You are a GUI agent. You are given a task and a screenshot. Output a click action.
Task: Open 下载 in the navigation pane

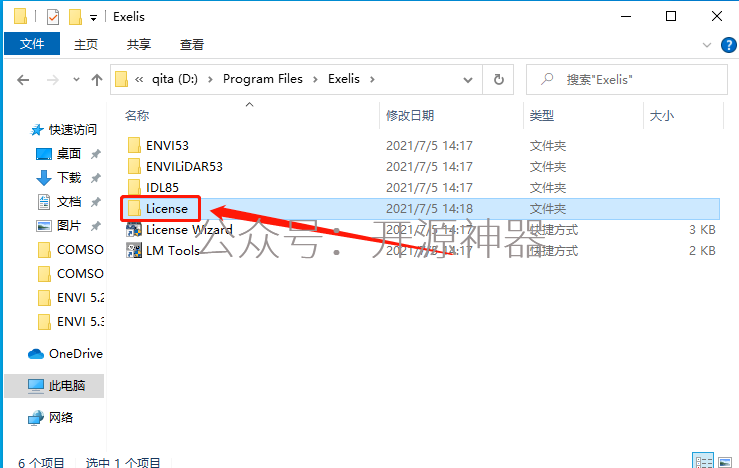click(x=69, y=178)
